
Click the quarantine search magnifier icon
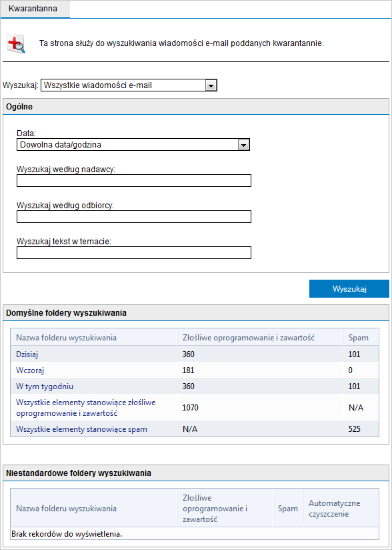tap(17, 44)
